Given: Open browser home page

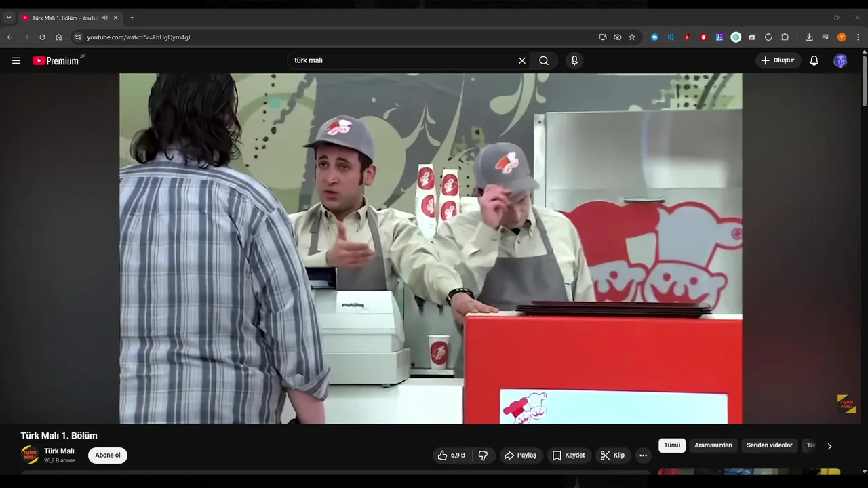Looking at the screenshot, I should click(58, 37).
